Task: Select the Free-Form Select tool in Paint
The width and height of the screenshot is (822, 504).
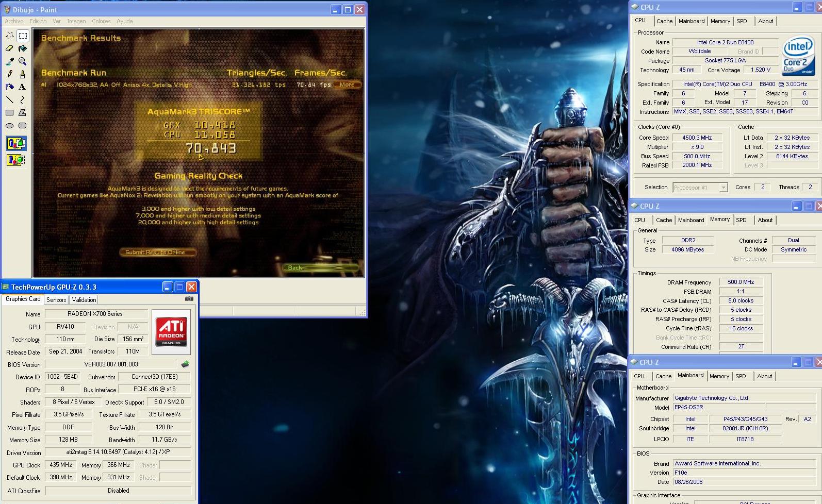Action: pyautogui.click(x=10, y=36)
